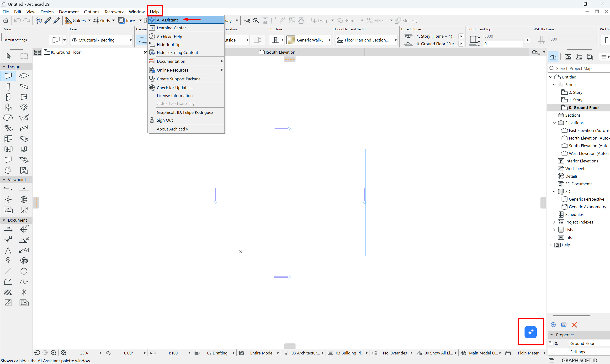The width and height of the screenshot is (610, 364).
Task: Click the Search Project Map field
Action: (579, 68)
